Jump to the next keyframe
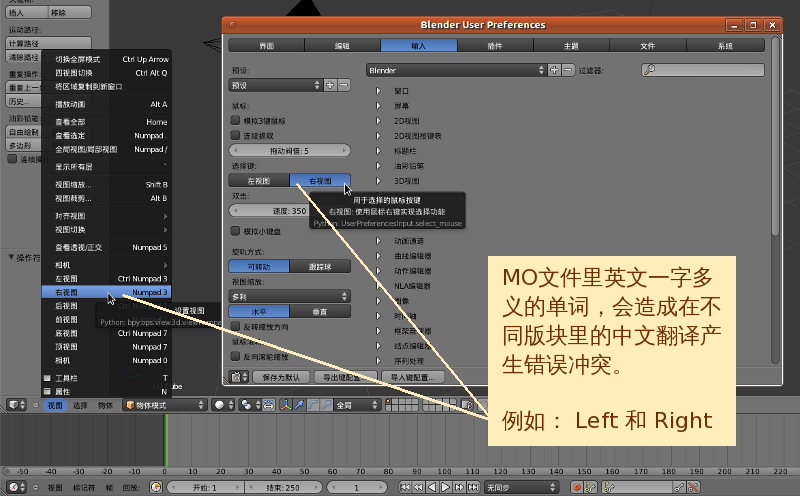The width and height of the screenshot is (800, 496). (x=459, y=487)
